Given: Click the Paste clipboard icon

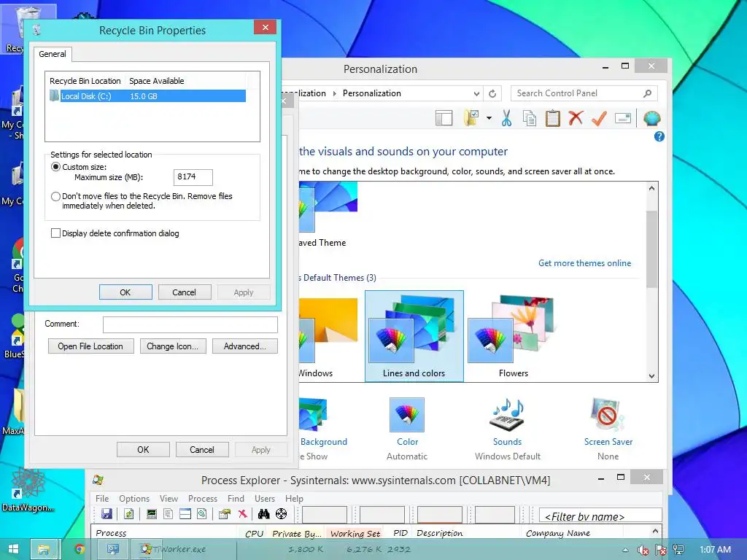Looking at the screenshot, I should coord(553,118).
